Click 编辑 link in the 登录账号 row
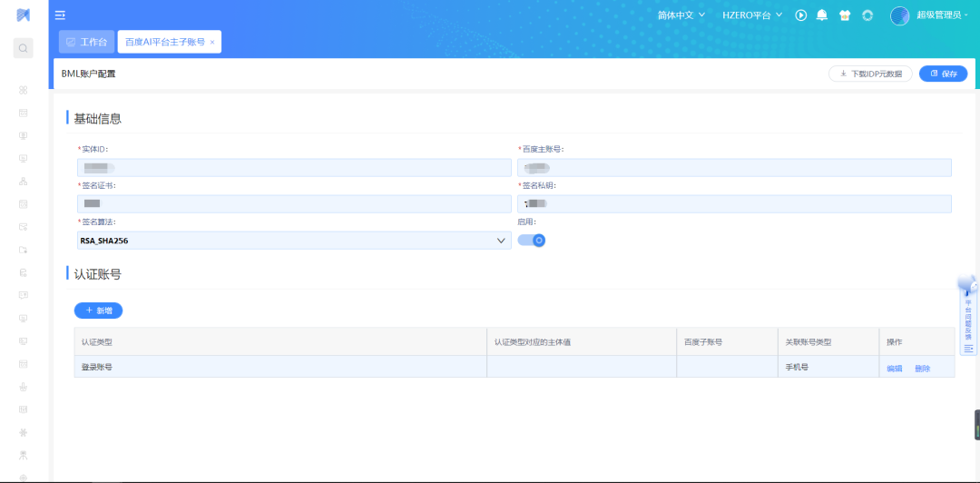Screen dimensions: 980x483 (x=894, y=369)
